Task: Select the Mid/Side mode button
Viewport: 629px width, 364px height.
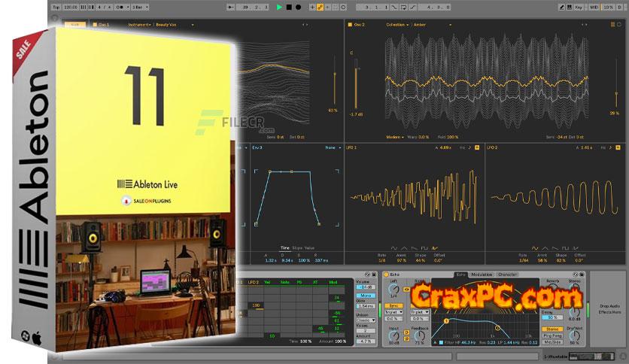Action: coord(553,342)
